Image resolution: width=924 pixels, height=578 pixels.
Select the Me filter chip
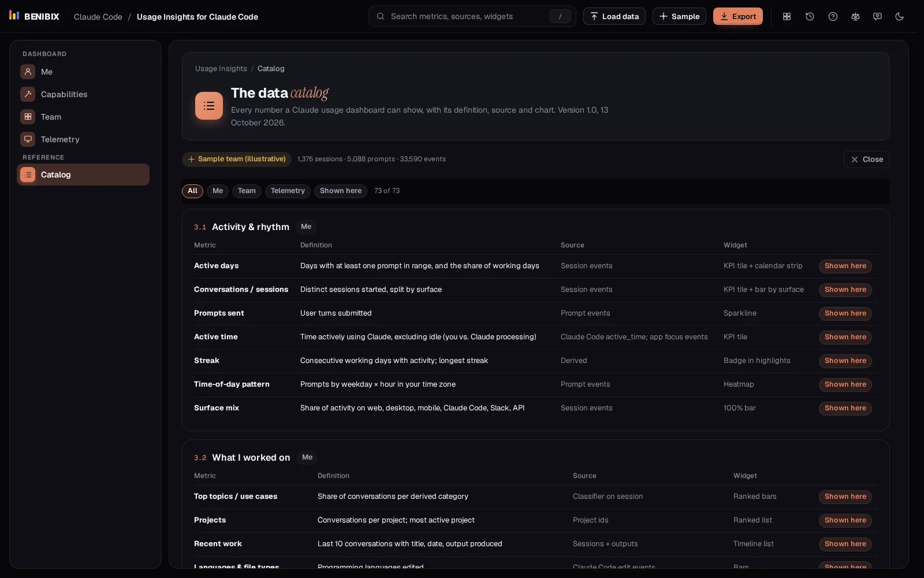tap(218, 191)
